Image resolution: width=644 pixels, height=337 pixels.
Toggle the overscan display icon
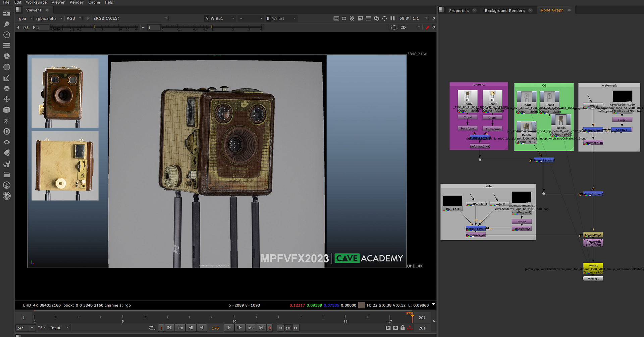(x=336, y=18)
